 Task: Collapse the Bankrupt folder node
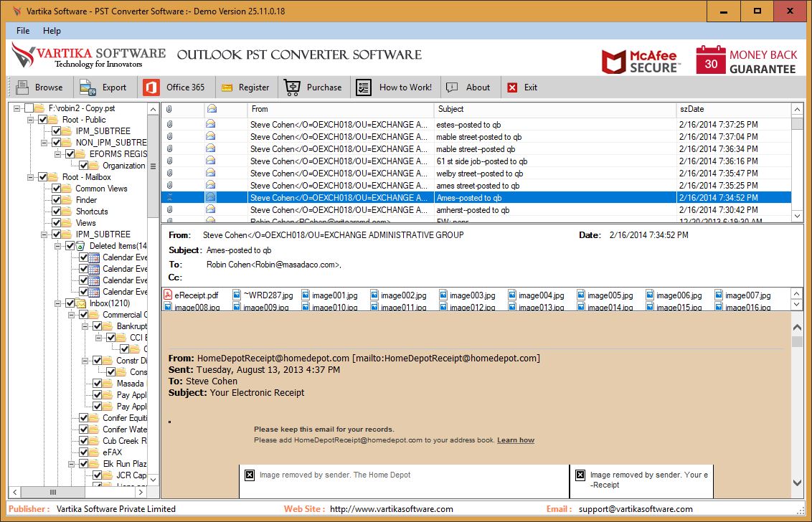point(85,326)
